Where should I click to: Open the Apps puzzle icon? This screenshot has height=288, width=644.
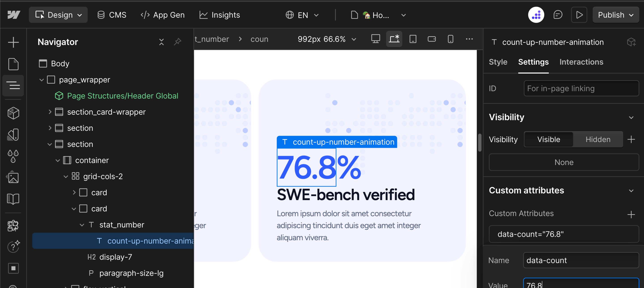13,226
